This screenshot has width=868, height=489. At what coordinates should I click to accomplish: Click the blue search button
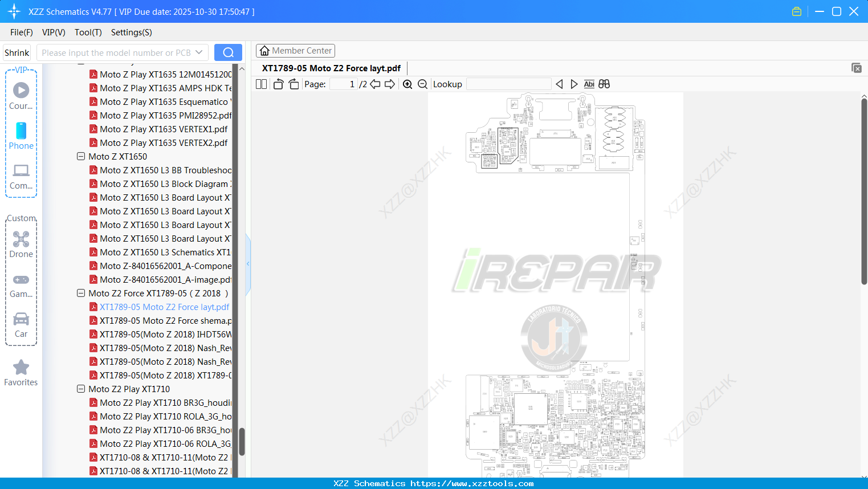(x=228, y=52)
